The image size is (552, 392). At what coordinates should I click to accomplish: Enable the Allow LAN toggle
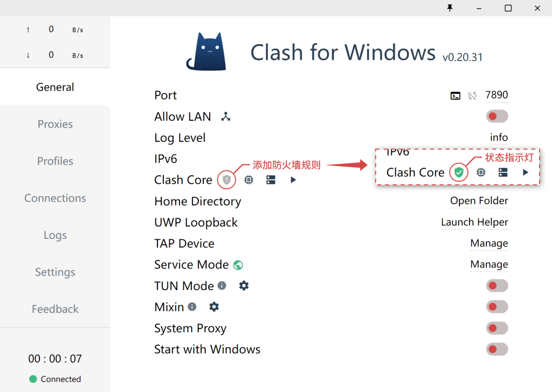(x=496, y=116)
